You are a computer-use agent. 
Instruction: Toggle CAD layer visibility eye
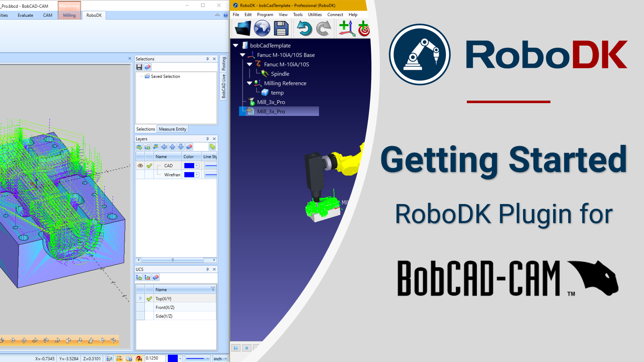[x=140, y=165]
